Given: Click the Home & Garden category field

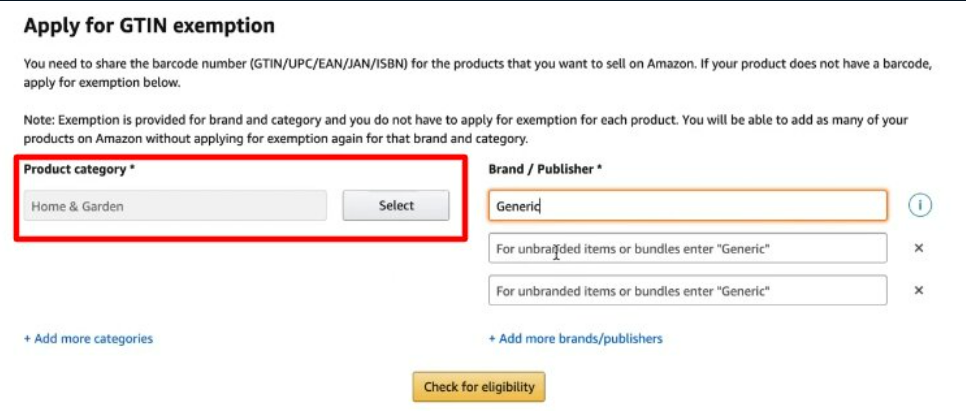Looking at the screenshot, I should 175,206.
